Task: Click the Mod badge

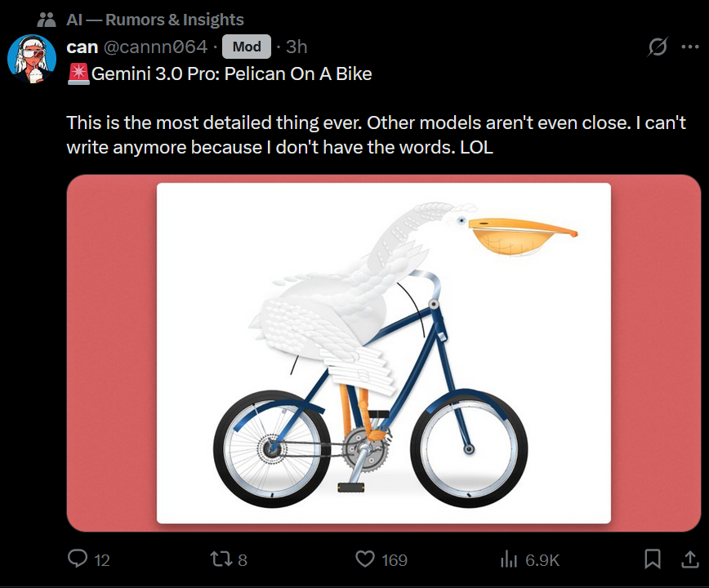Action: pos(246,47)
